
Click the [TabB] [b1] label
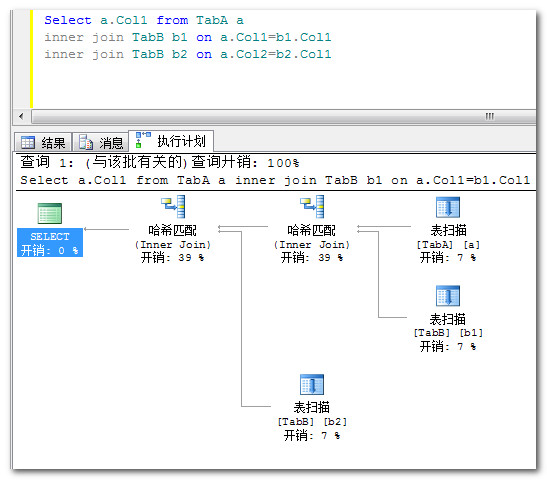(448, 333)
